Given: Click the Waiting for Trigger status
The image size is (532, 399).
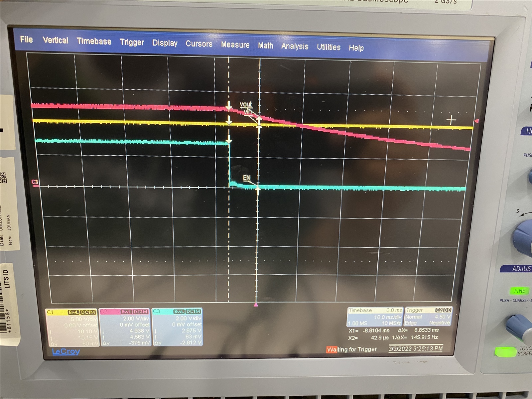Looking at the screenshot, I should (352, 349).
